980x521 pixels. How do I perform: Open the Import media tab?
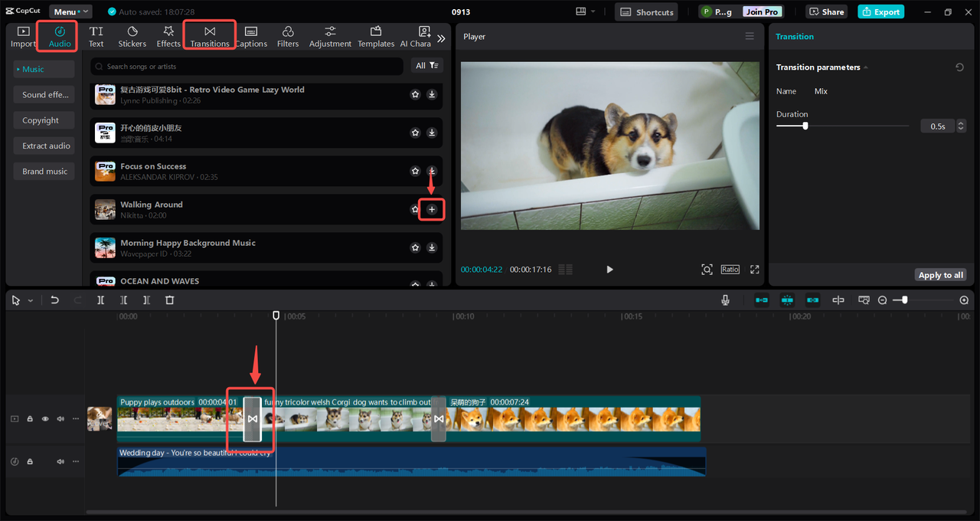tap(23, 36)
